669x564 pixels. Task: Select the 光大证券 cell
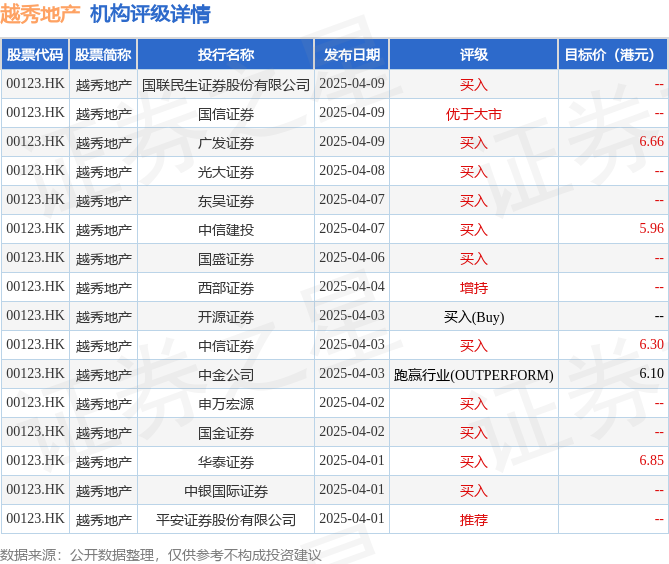click(226, 172)
